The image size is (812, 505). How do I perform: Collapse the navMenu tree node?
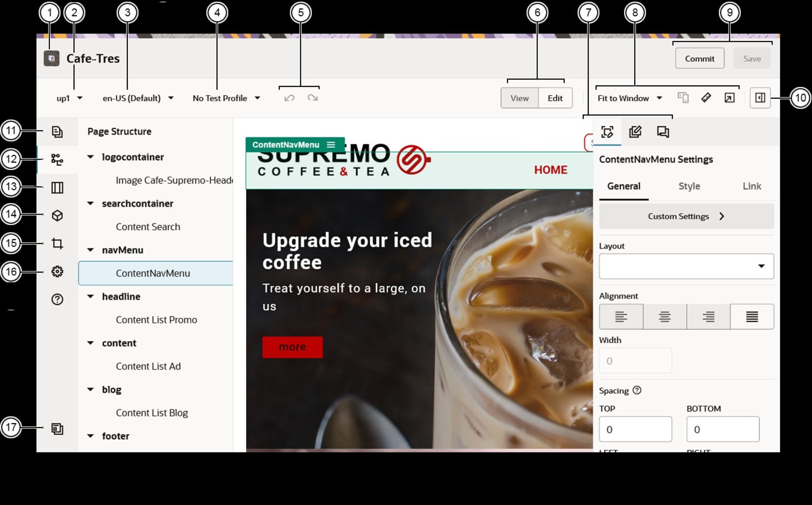[90, 250]
